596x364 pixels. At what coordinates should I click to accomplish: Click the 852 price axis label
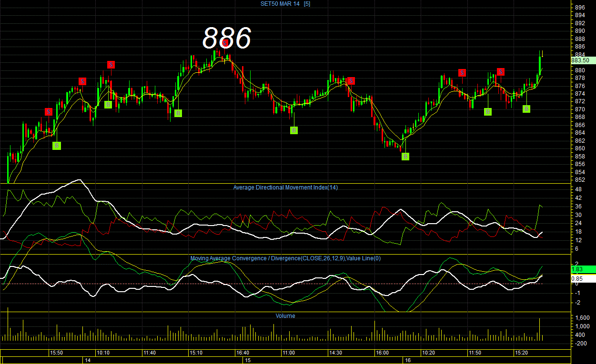[580, 180]
